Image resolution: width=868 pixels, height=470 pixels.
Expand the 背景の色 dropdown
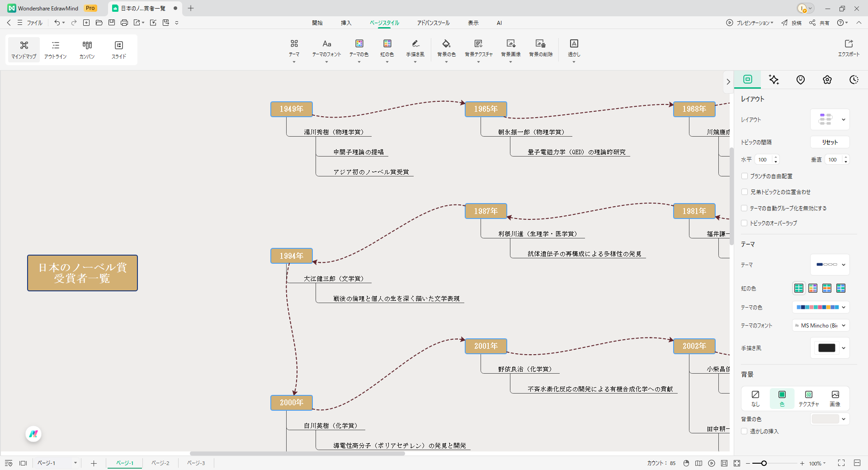[x=830, y=419]
